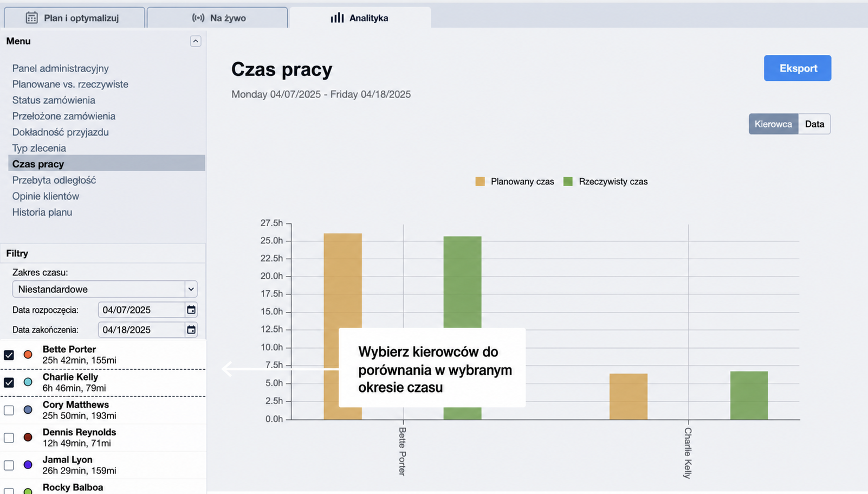Check the Dennis Reynolds checkbox
This screenshot has height=494, width=868.
click(x=9, y=438)
